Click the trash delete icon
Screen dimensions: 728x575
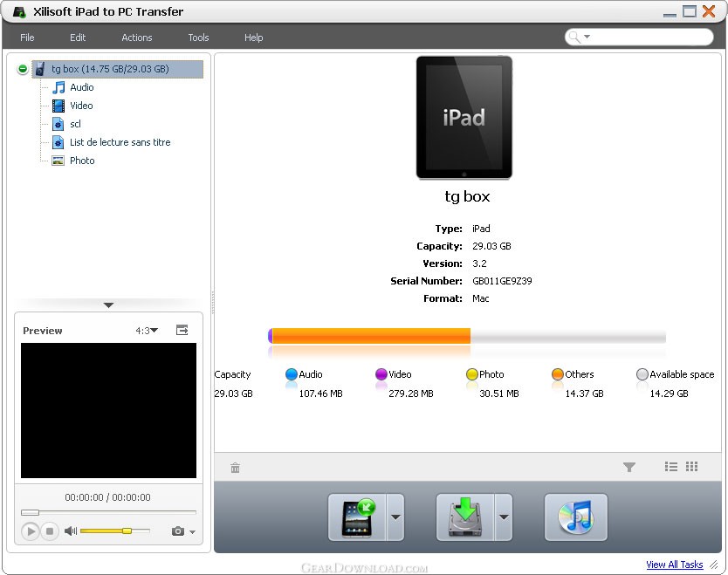pyautogui.click(x=236, y=468)
